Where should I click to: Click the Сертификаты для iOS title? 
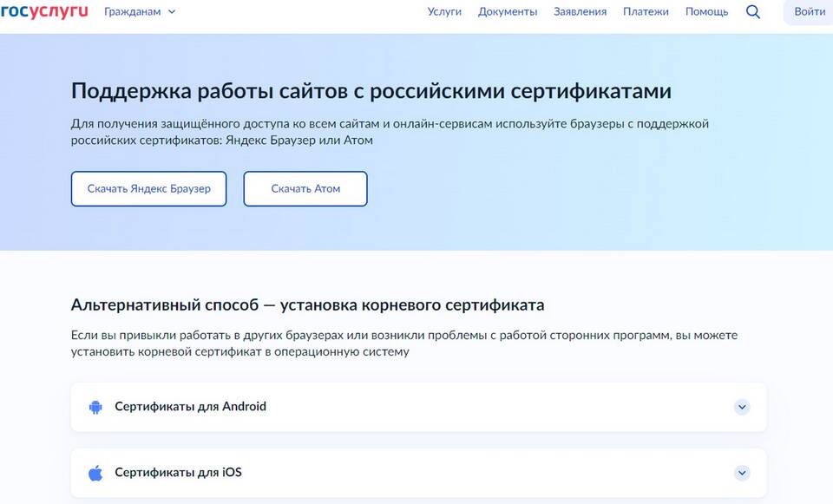pos(178,472)
